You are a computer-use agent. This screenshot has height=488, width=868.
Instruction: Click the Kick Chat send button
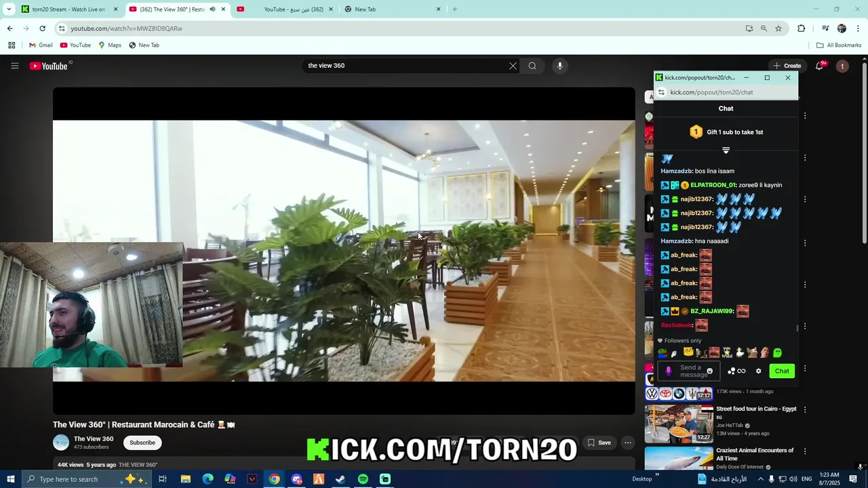point(782,371)
